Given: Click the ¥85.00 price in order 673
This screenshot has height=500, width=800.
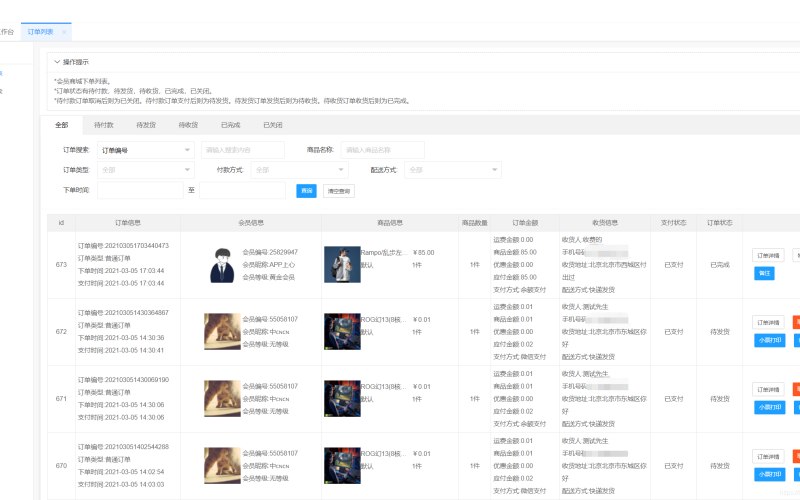Looking at the screenshot, I should click(x=423, y=253).
